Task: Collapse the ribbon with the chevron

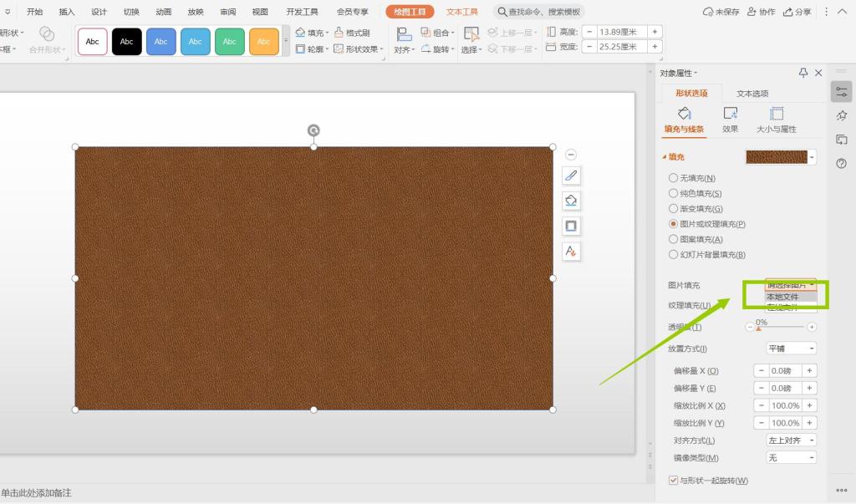Action: tap(842, 12)
